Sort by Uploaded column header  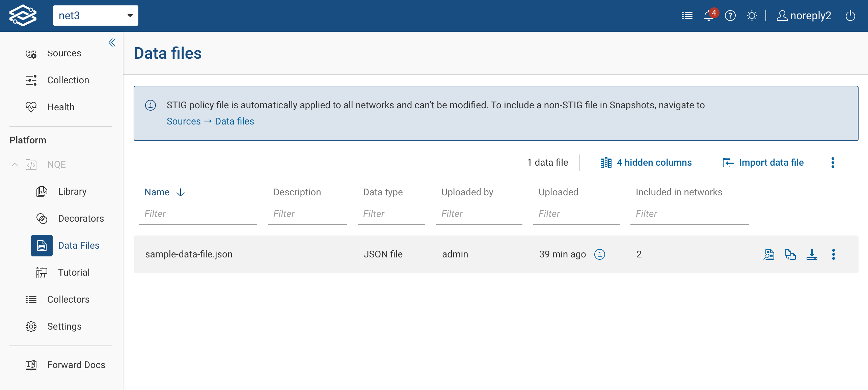558,192
